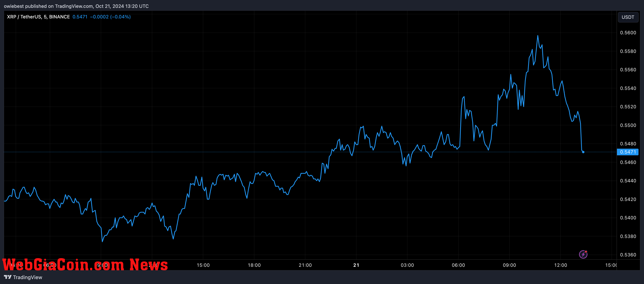
Task: Click the 09:00 time axis label right of 06:00
Action: (x=509, y=265)
